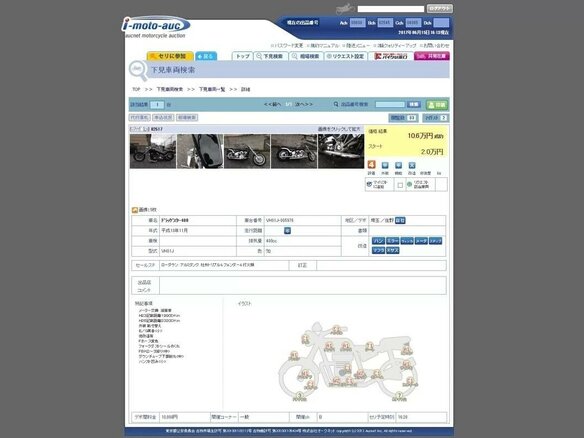Click the orange 画像 image count icon
584x438 pixels.
point(135,210)
